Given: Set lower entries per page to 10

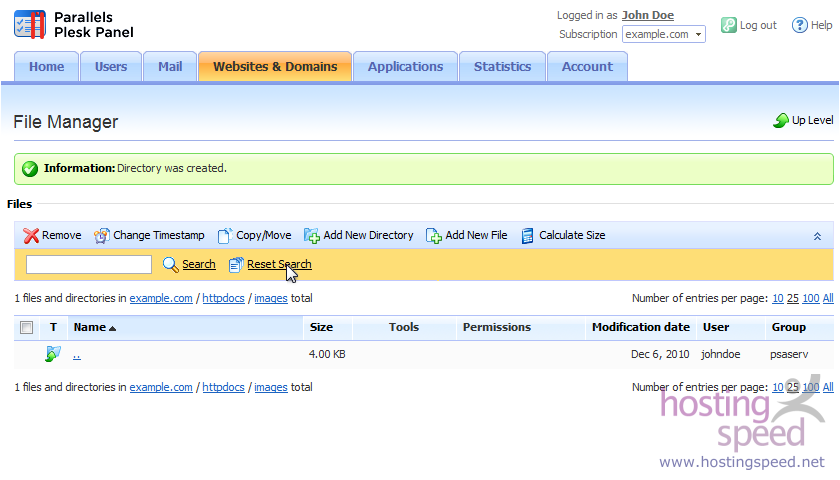Looking at the screenshot, I should pyautogui.click(x=778, y=387).
